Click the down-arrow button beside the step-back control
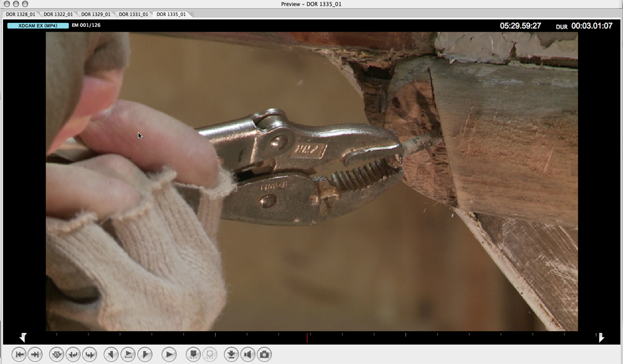The width and height of the screenshot is (623, 364). (x=56, y=355)
